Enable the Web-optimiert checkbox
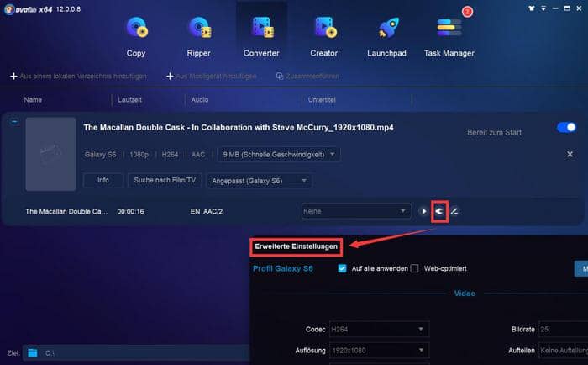The width and height of the screenshot is (588, 365). coord(414,268)
